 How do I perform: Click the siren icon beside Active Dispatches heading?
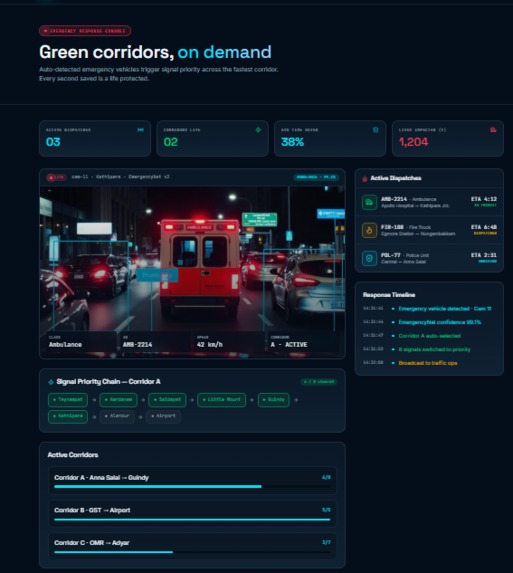coord(364,178)
